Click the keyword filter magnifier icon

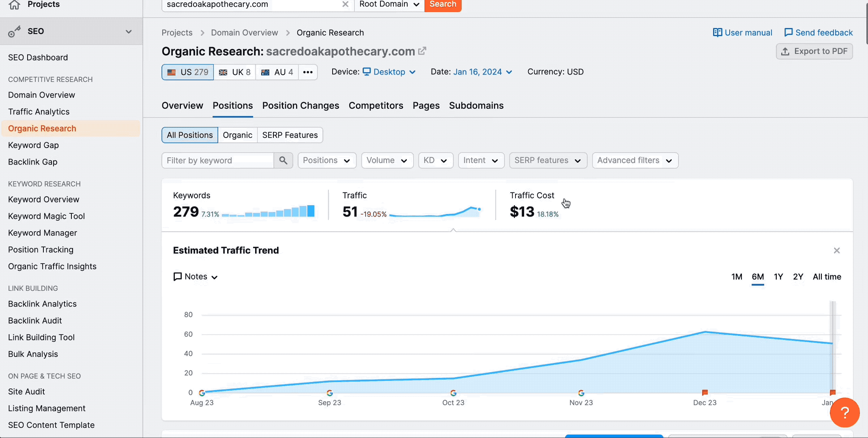[283, 161]
